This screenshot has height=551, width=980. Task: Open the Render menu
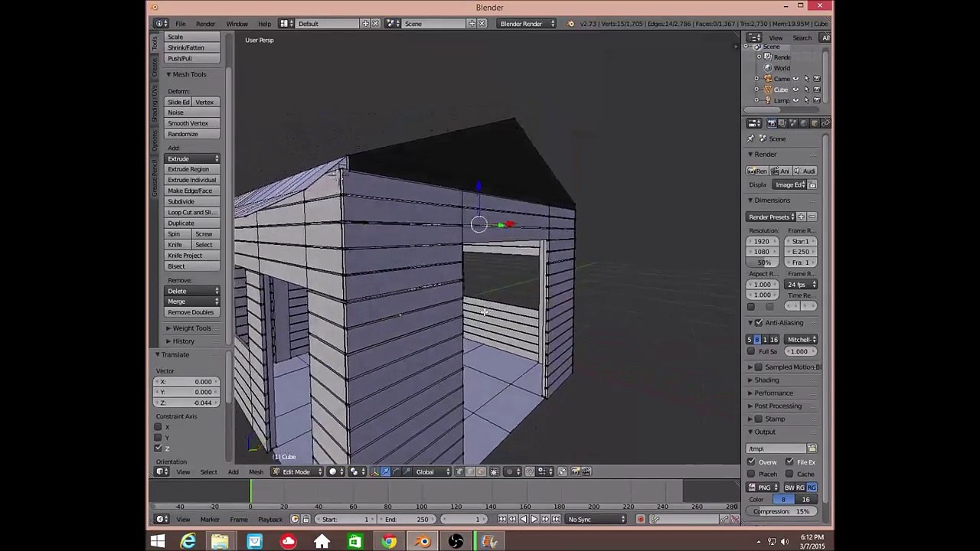205,24
